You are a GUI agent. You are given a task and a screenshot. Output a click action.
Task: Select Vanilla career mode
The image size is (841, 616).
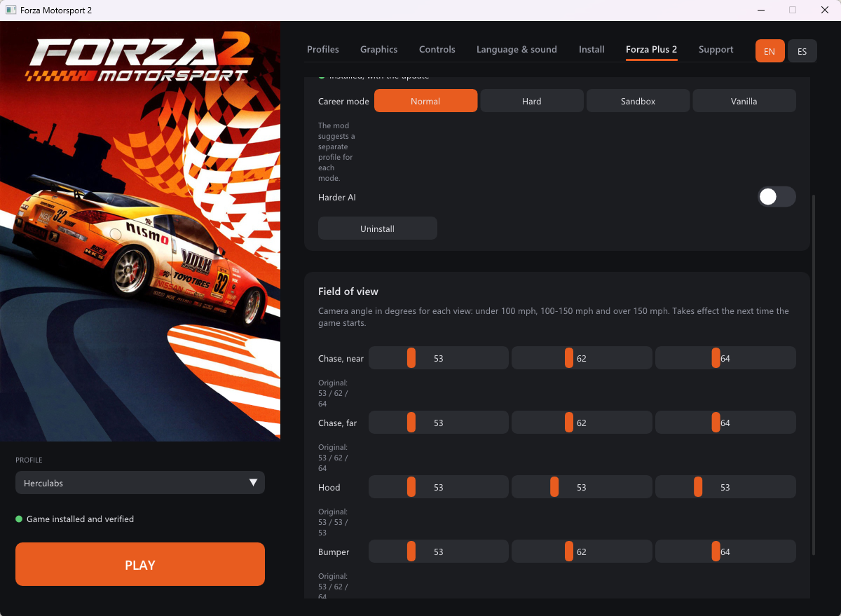pos(744,101)
